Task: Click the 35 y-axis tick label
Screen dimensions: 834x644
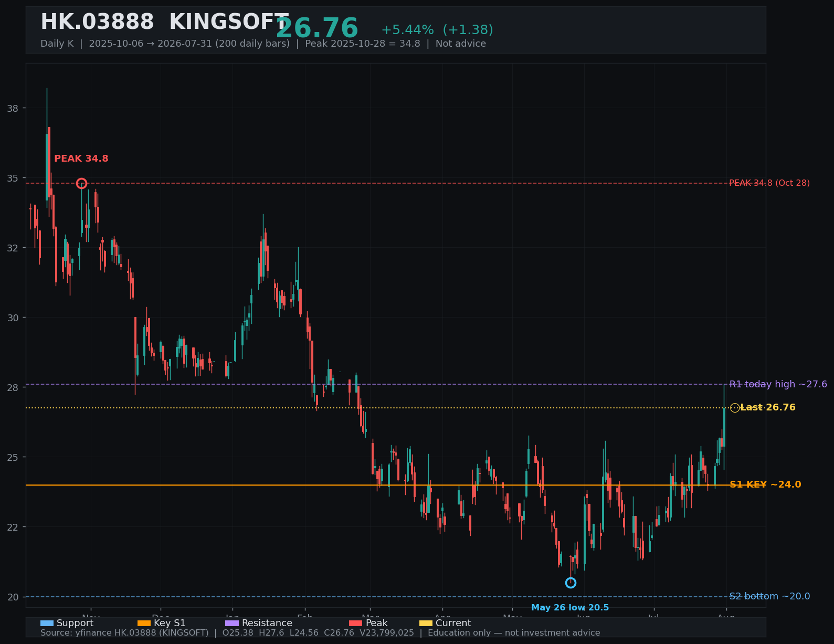Action: pos(13,178)
